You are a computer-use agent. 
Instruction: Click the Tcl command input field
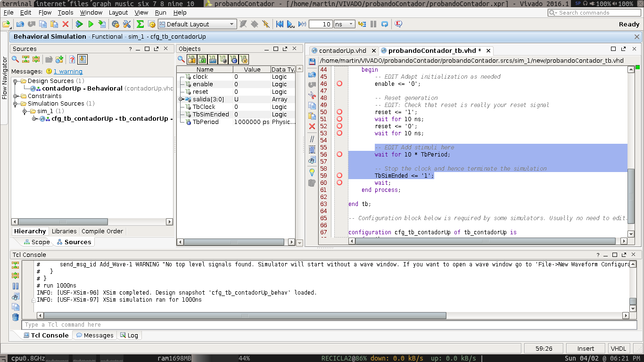tap(325, 325)
